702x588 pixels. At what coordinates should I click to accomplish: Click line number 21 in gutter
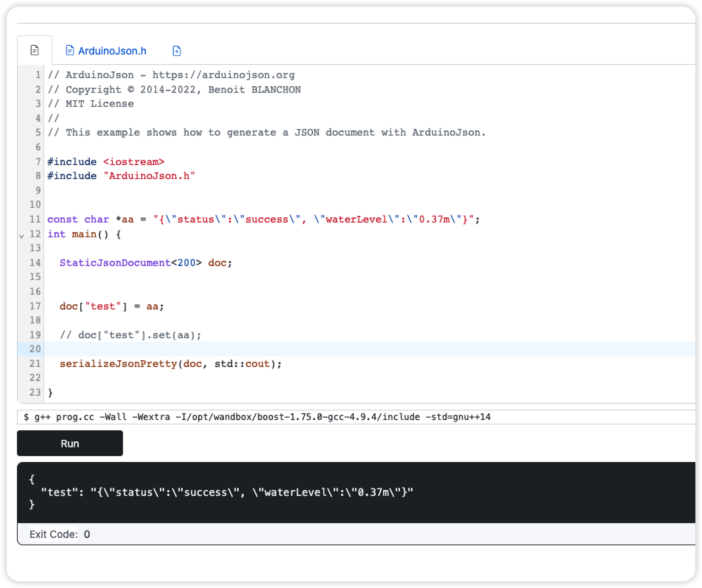[35, 364]
